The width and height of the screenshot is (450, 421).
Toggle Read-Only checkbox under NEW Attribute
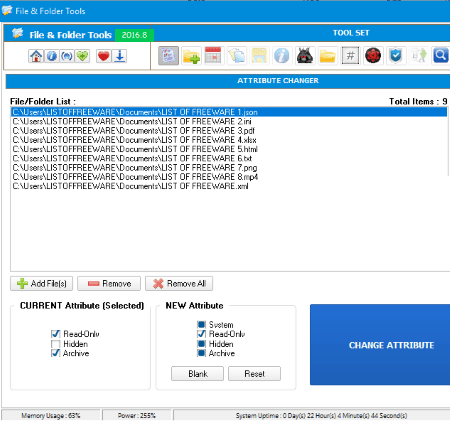(x=201, y=334)
